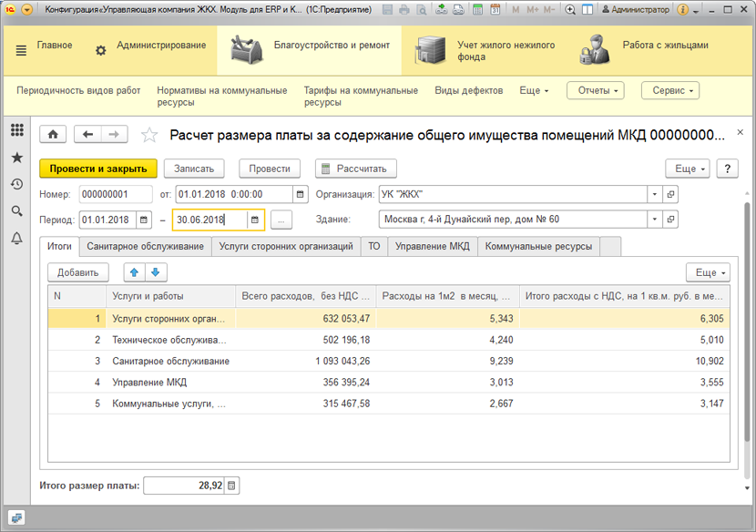Open the calendar icon in title bar

click(x=495, y=10)
